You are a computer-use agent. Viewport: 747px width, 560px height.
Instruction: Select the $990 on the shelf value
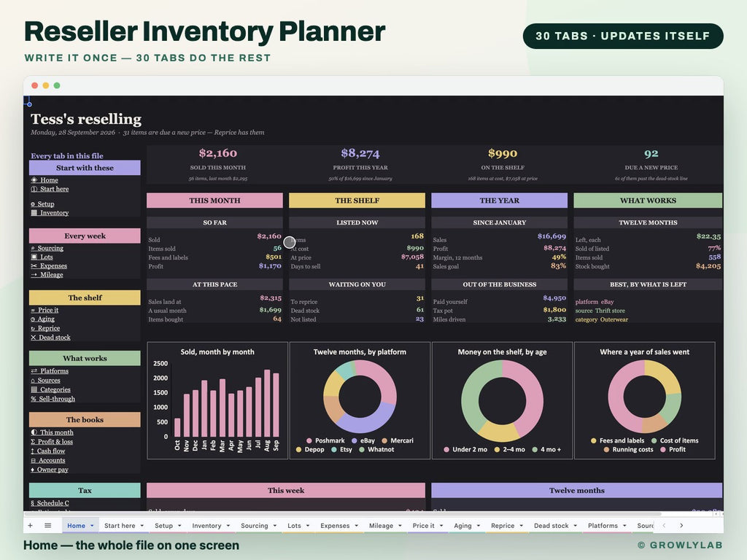[503, 153]
